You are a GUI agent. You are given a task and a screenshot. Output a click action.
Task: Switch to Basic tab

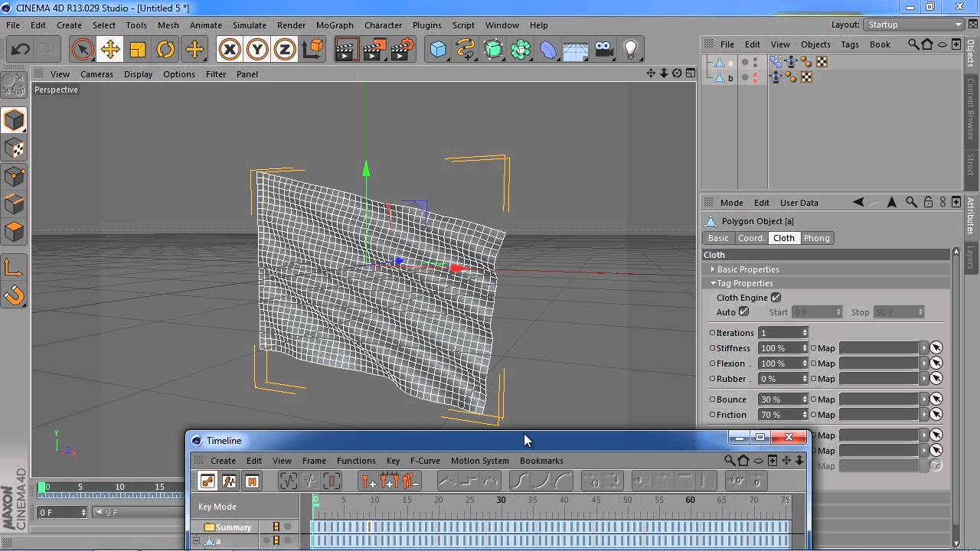718,238
